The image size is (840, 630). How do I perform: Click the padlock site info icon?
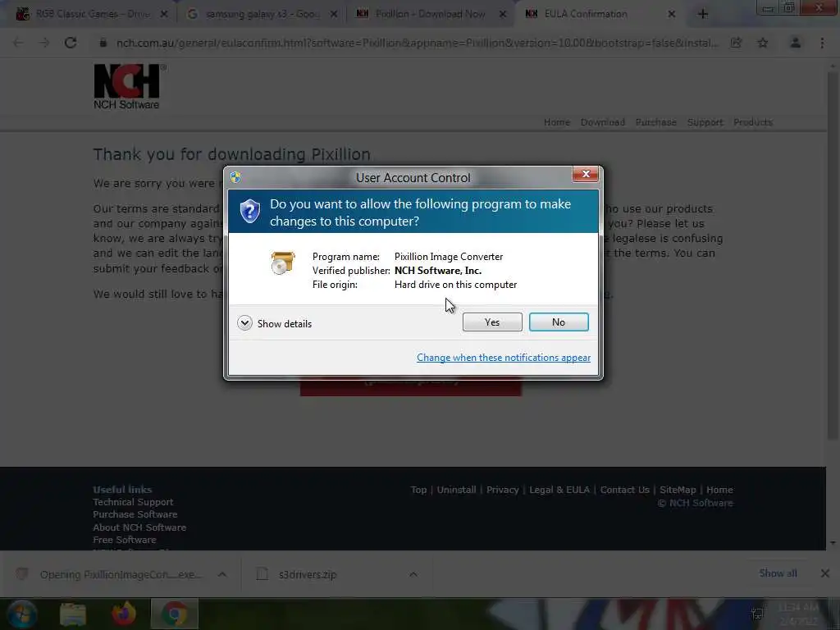(103, 43)
